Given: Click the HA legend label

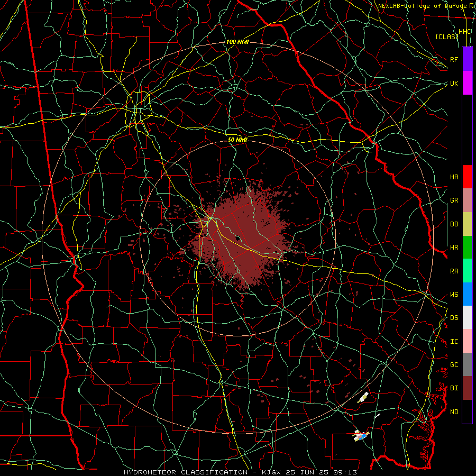Looking at the screenshot, I should [x=454, y=177].
